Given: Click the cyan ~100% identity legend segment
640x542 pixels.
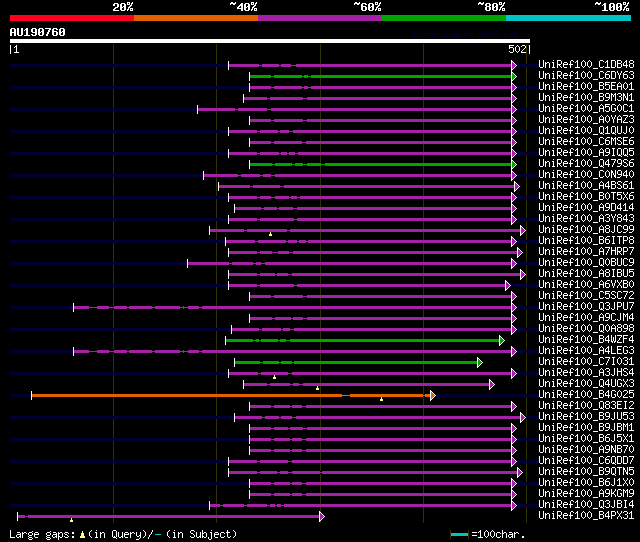Looking at the screenshot, I should point(569,18).
